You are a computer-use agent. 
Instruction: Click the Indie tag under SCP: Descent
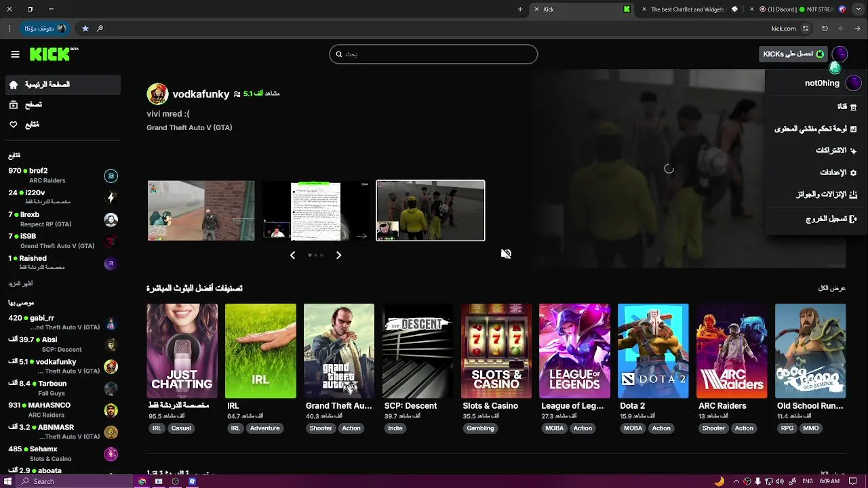click(x=395, y=428)
